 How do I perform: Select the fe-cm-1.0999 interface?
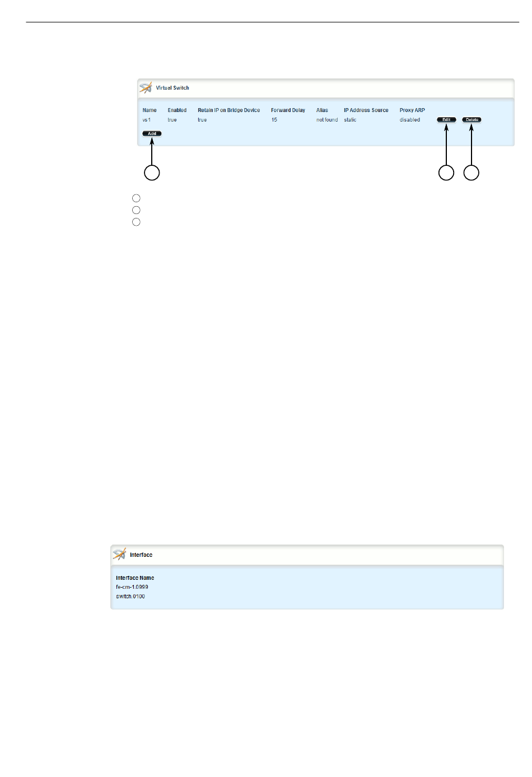(x=132, y=587)
